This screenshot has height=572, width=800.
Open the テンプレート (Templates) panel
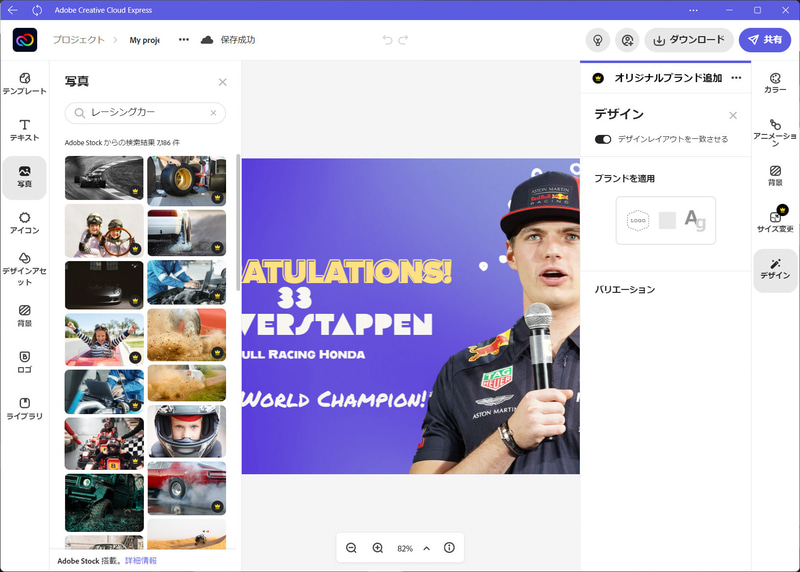(x=24, y=84)
